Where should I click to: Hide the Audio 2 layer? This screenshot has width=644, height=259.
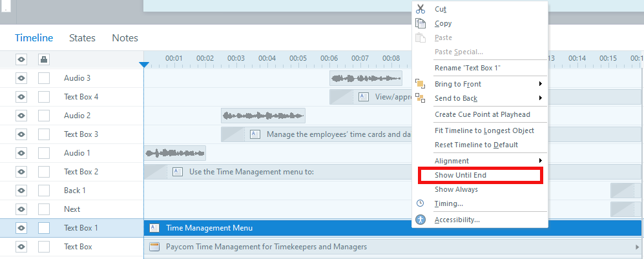21,116
